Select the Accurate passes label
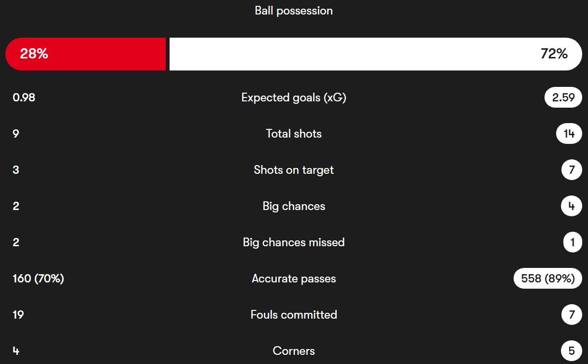This screenshot has width=588, height=364. point(294,279)
